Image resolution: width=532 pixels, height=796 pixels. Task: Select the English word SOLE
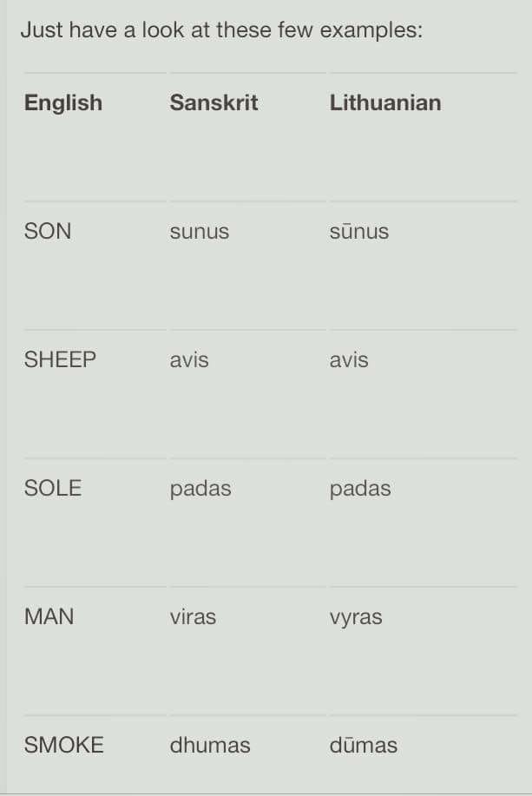pyautogui.click(x=53, y=489)
